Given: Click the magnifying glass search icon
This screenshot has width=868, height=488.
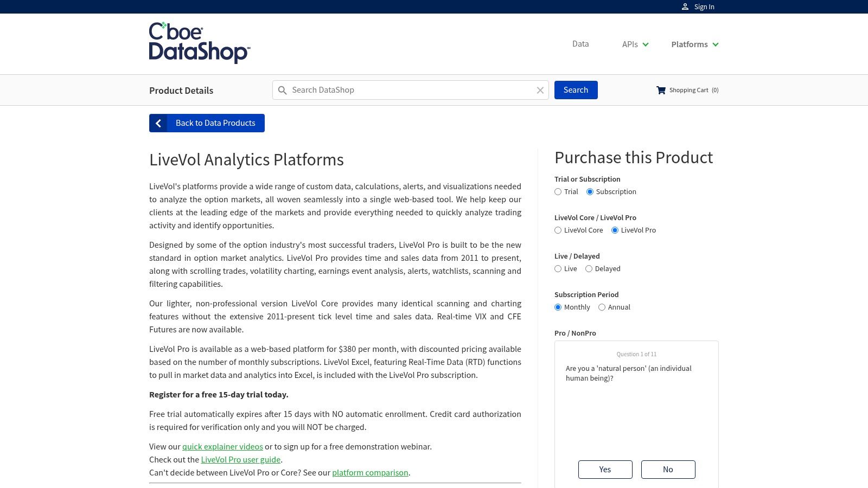Looking at the screenshot, I should tap(282, 91).
